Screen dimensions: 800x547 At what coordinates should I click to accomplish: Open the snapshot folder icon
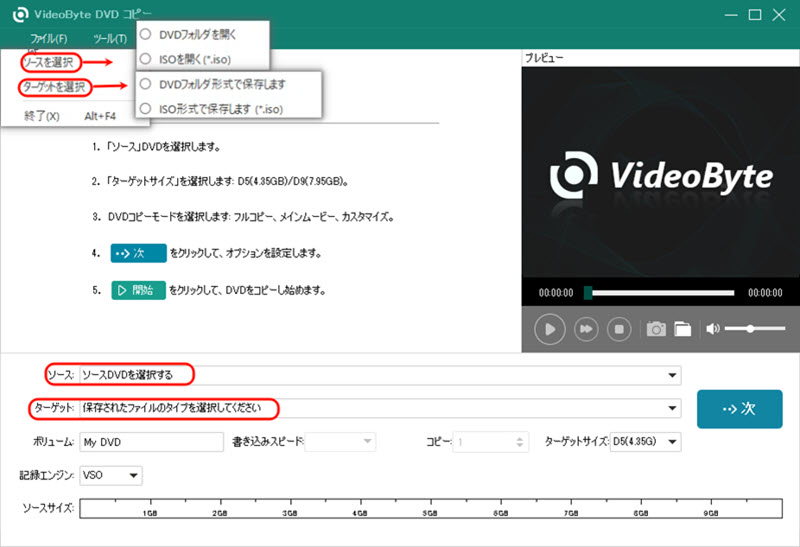click(683, 329)
